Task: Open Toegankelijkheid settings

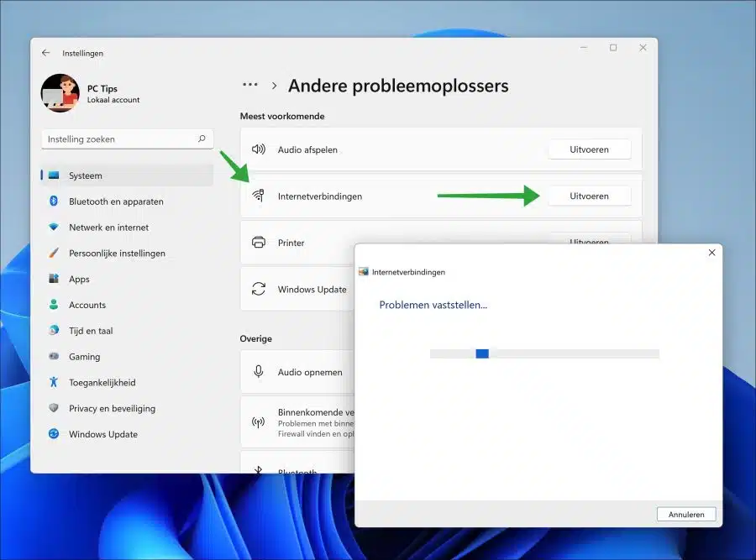Action: pyautogui.click(x=128, y=383)
